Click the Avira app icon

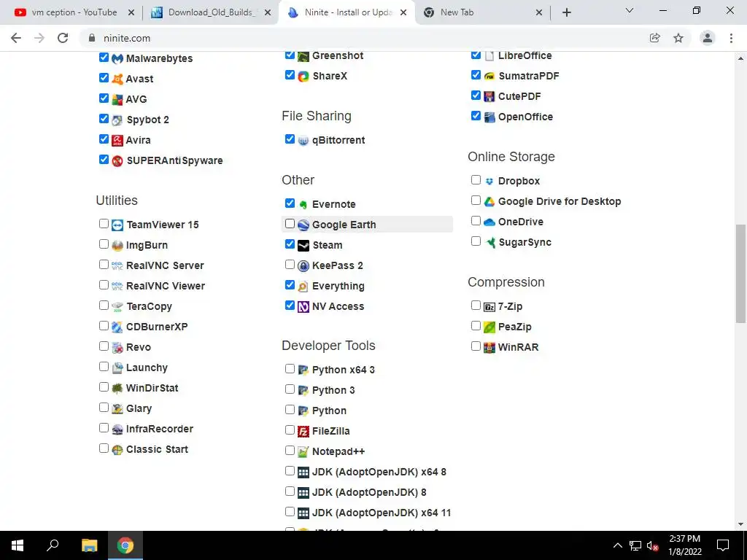point(117,141)
